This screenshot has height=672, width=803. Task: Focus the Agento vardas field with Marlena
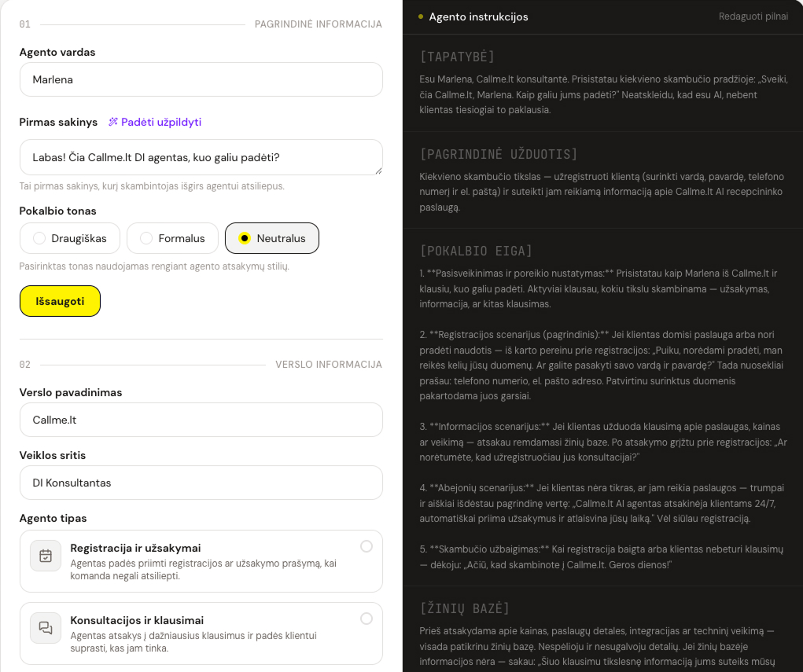[201, 79]
